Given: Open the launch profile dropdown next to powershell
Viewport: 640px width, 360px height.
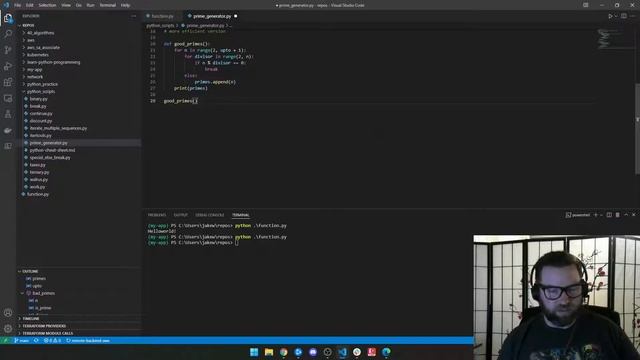Looking at the screenshot, I should 601,215.
